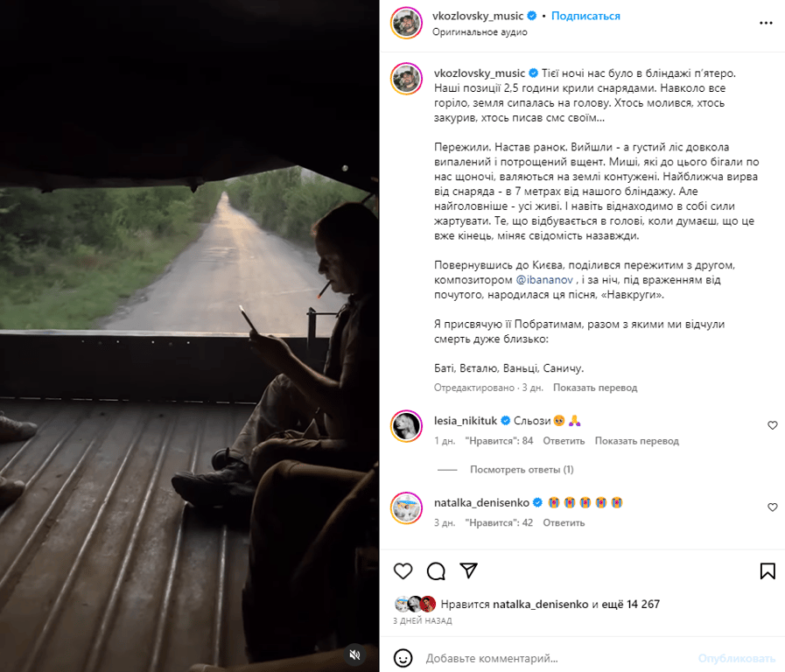Show translation of lesia_nikituk's comment
Viewport: 785px width, 672px height.
click(x=637, y=441)
